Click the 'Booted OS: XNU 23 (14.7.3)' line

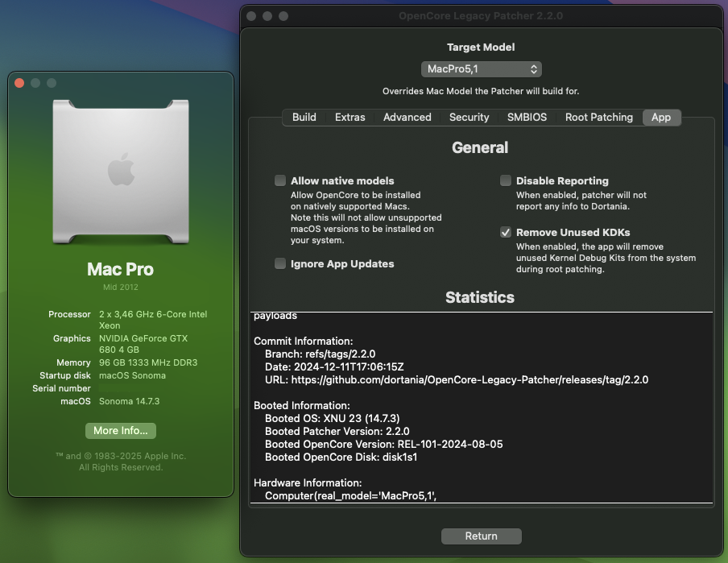[332, 419]
